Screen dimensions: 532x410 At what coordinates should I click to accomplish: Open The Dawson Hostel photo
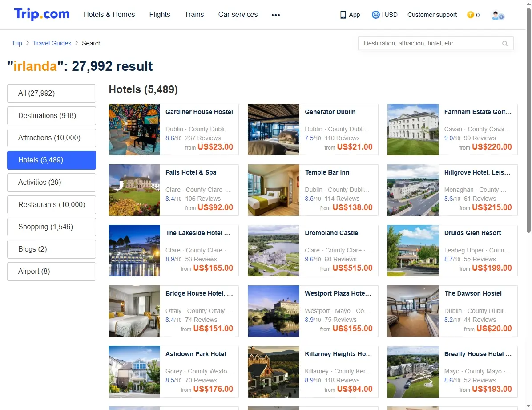pyautogui.click(x=413, y=311)
